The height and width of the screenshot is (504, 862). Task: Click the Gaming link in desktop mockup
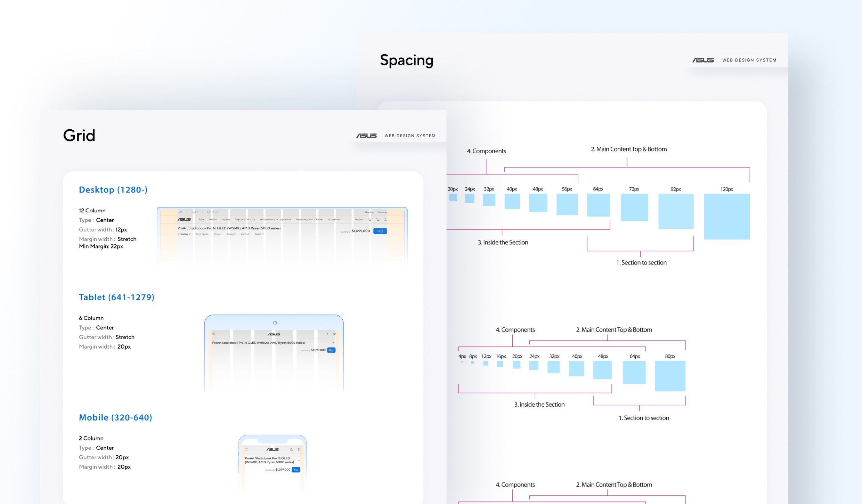tap(369, 212)
